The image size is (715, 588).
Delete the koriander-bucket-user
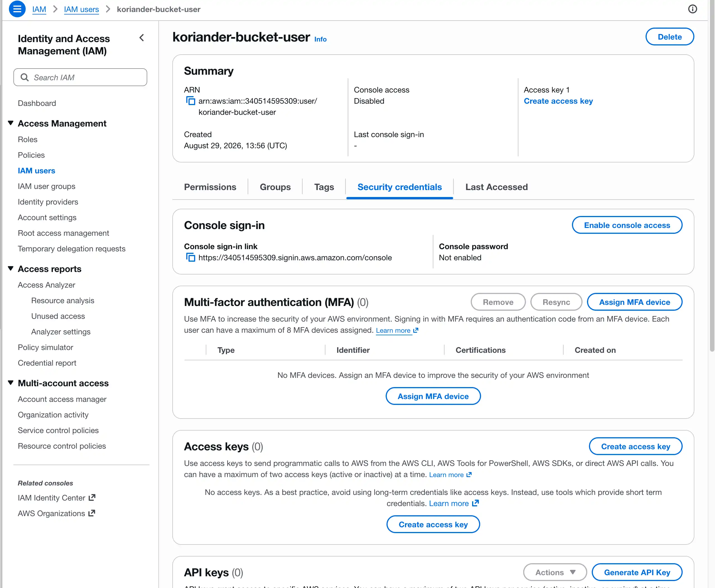point(670,37)
